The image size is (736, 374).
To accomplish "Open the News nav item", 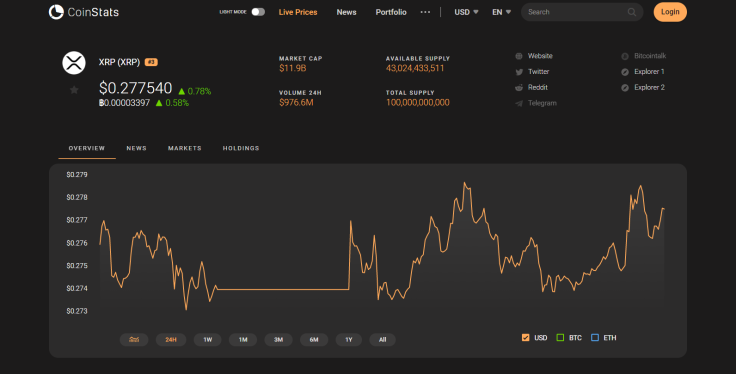I will click(346, 12).
